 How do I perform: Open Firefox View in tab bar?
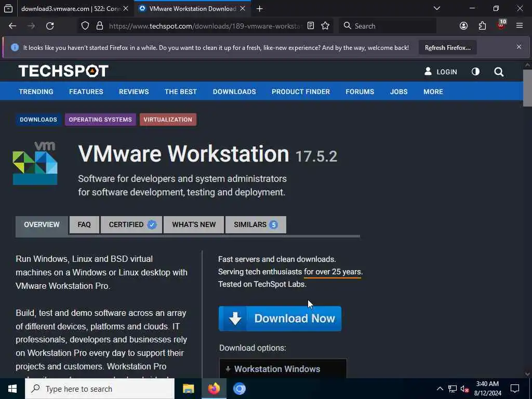[8, 8]
